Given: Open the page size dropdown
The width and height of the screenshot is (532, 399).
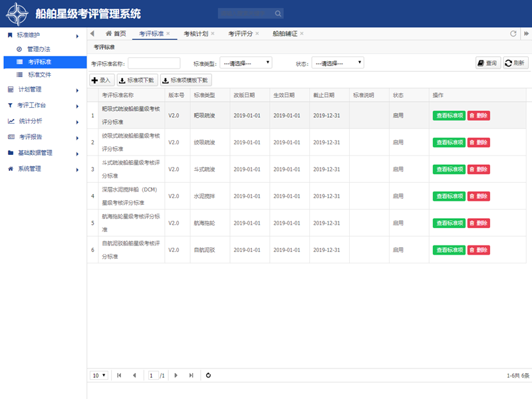Looking at the screenshot, I should [99, 376].
